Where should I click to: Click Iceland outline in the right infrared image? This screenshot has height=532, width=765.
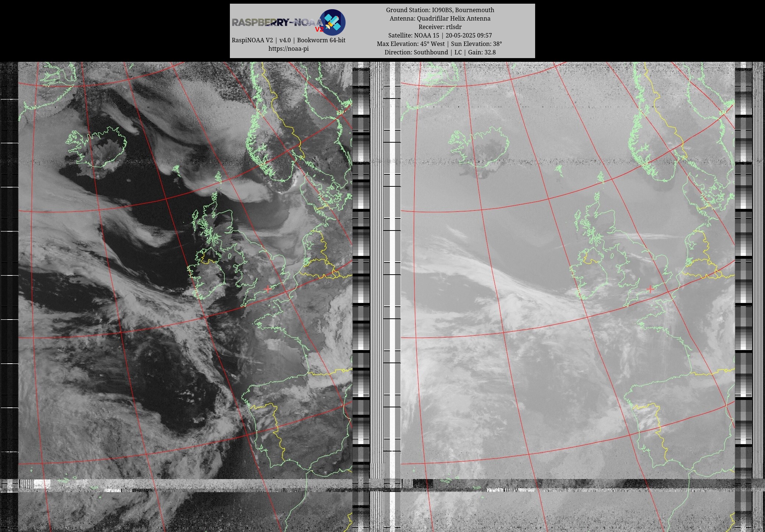(479, 147)
